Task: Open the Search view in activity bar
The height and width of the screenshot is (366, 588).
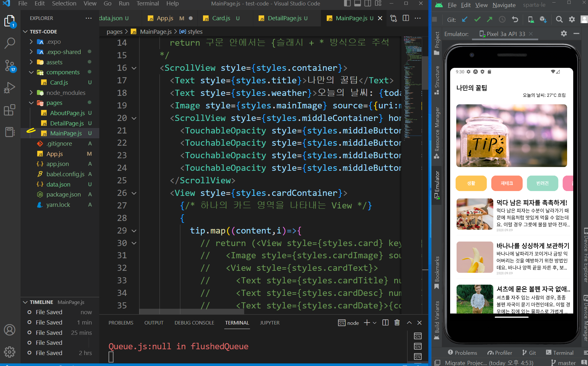Action: point(10,43)
